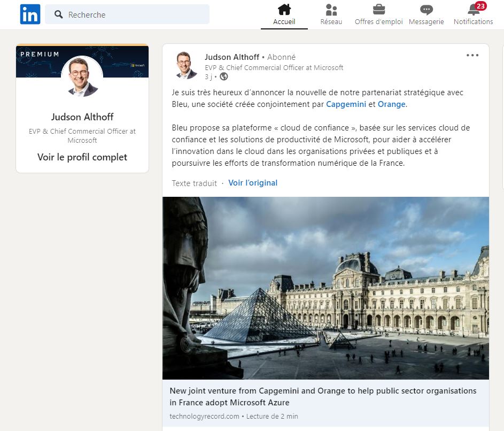This screenshot has width=504, height=431.
Task: Open the post options three-dot menu
Action: 472,55
